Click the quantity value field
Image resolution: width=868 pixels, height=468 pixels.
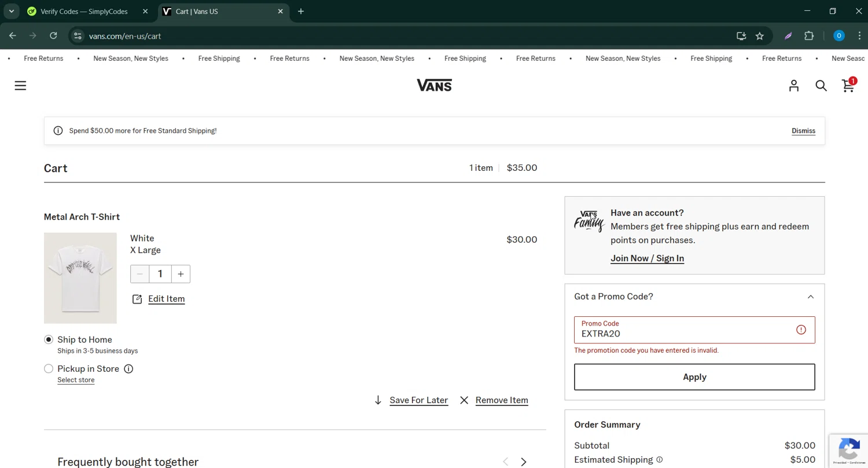(x=160, y=274)
